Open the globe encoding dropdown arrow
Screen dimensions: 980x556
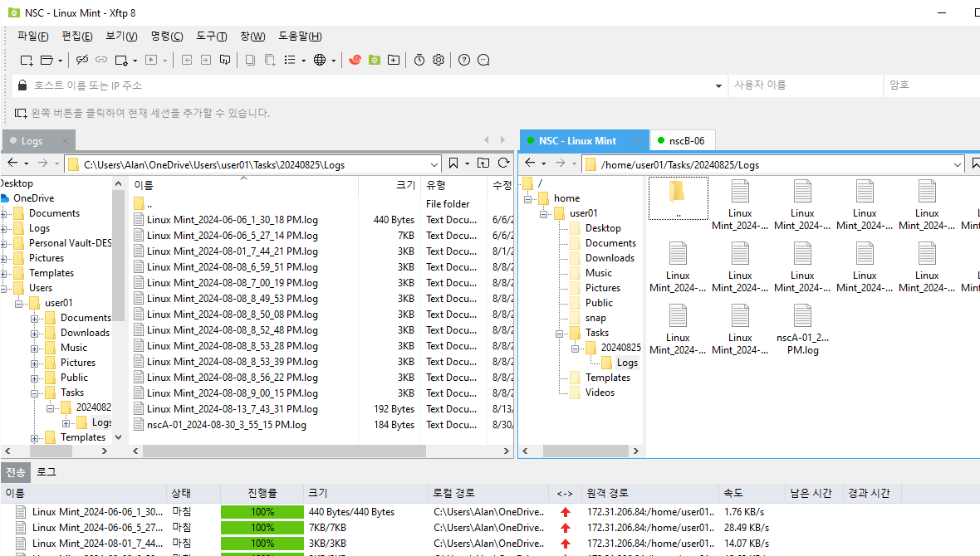[x=334, y=61]
